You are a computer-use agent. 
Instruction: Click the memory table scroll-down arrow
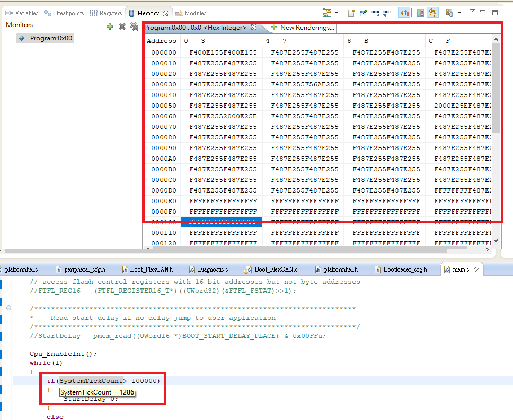pyautogui.click(x=496, y=241)
